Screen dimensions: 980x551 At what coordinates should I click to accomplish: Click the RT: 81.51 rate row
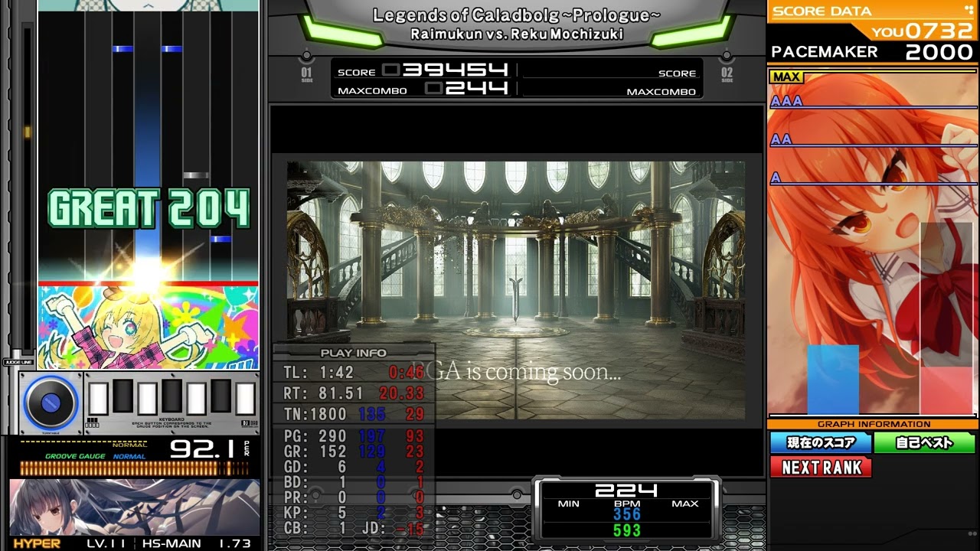pyautogui.click(x=354, y=393)
